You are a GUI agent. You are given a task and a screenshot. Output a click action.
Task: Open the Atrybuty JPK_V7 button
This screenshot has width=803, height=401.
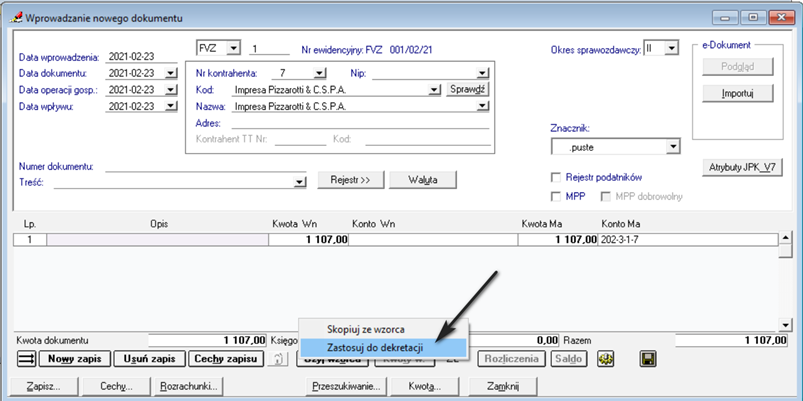point(743,167)
